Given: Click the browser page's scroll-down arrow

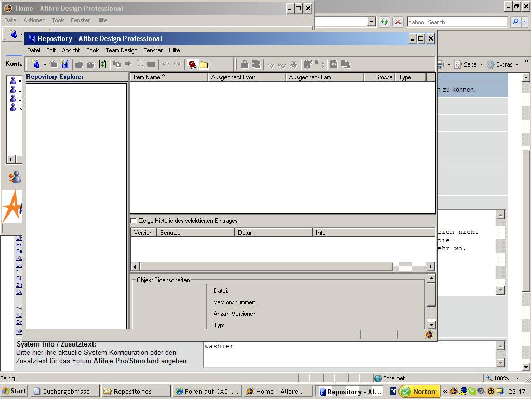Looking at the screenshot, I should [x=526, y=367].
